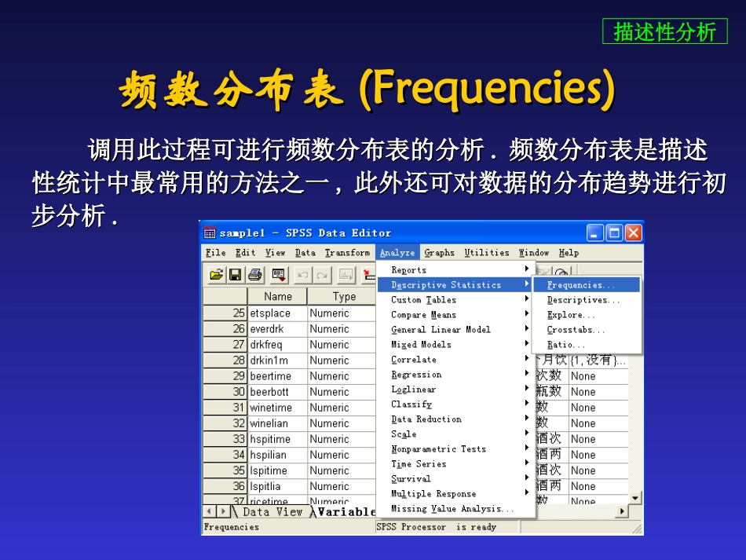The image size is (746, 560).
Task: Open the Edit menu
Action: tap(246, 253)
